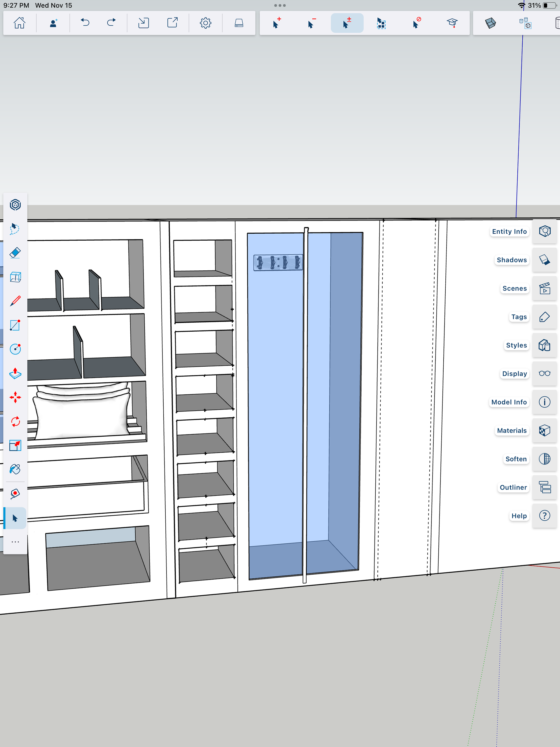Select the Eraser tool
Image resolution: width=560 pixels, height=747 pixels.
(x=15, y=253)
